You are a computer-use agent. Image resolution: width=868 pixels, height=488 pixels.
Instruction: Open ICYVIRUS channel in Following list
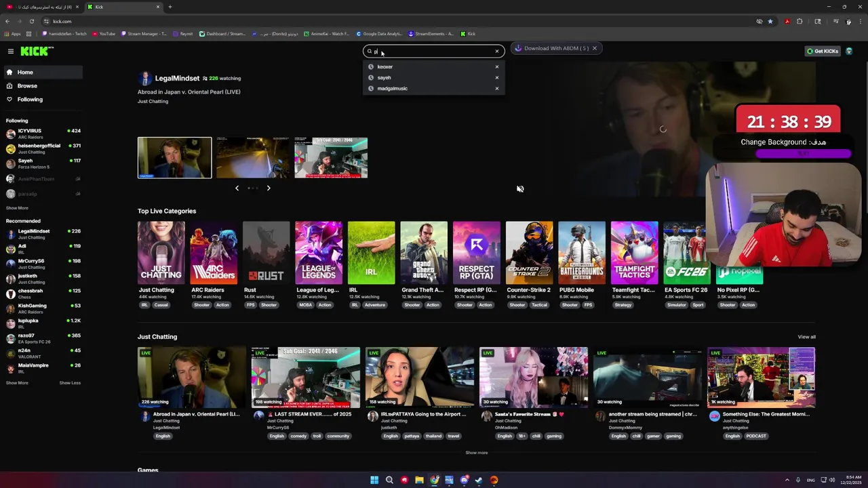(x=42, y=134)
